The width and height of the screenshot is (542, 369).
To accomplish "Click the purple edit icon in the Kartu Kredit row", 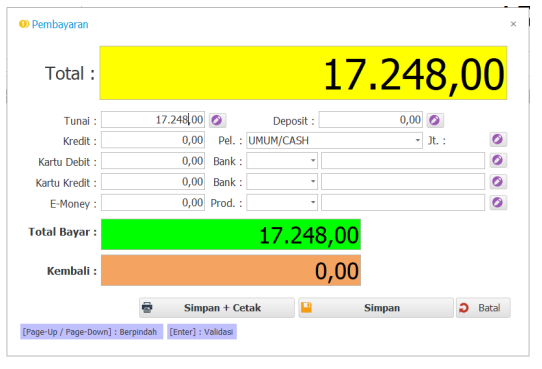I will [498, 182].
